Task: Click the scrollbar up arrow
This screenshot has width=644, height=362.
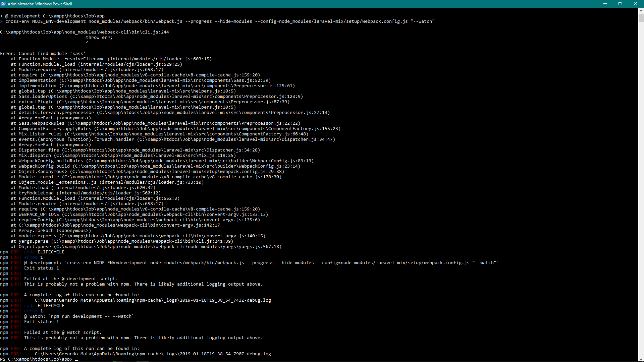Action: tap(641, 10)
